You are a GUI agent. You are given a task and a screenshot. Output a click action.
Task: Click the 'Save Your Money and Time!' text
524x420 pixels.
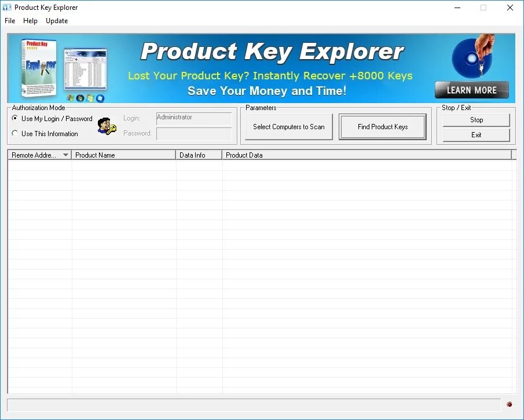pos(267,91)
